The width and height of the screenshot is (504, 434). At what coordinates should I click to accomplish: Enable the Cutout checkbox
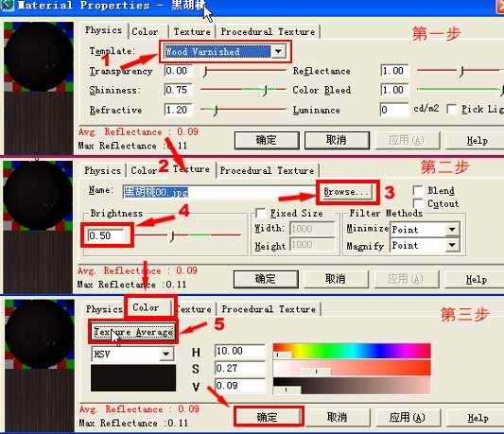point(418,203)
